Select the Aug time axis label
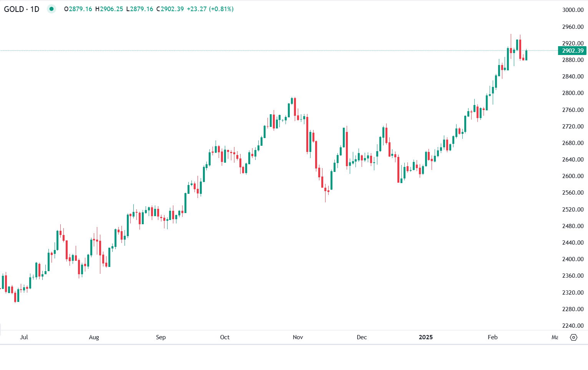588x370 pixels. point(94,337)
